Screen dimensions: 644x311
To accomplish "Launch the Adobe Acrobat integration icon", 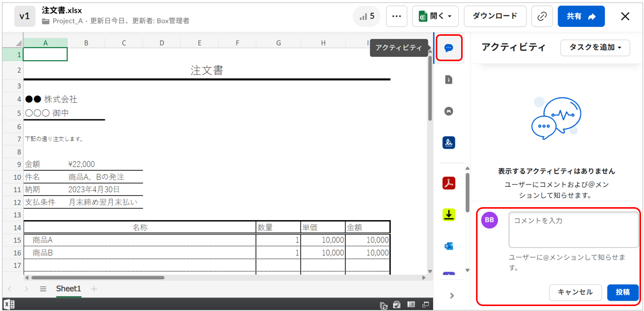I will pyautogui.click(x=449, y=183).
